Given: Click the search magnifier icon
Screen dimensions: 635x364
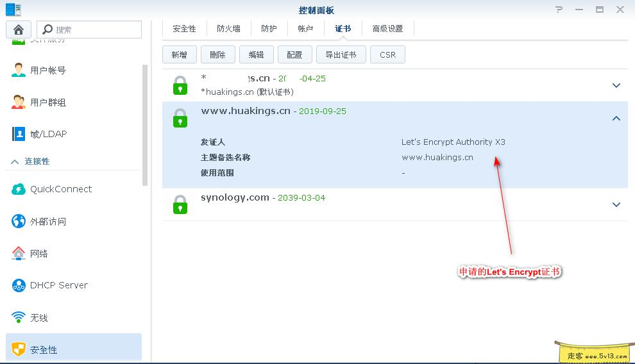Looking at the screenshot, I should click(x=47, y=29).
